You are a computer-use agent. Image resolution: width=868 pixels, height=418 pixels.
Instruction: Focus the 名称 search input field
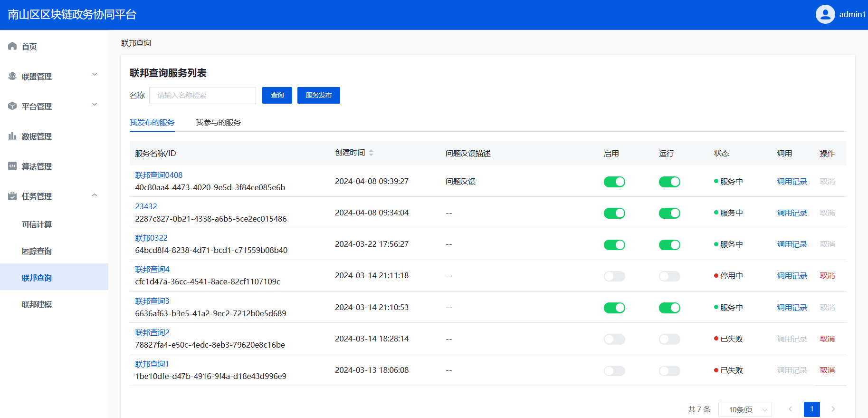tap(202, 95)
